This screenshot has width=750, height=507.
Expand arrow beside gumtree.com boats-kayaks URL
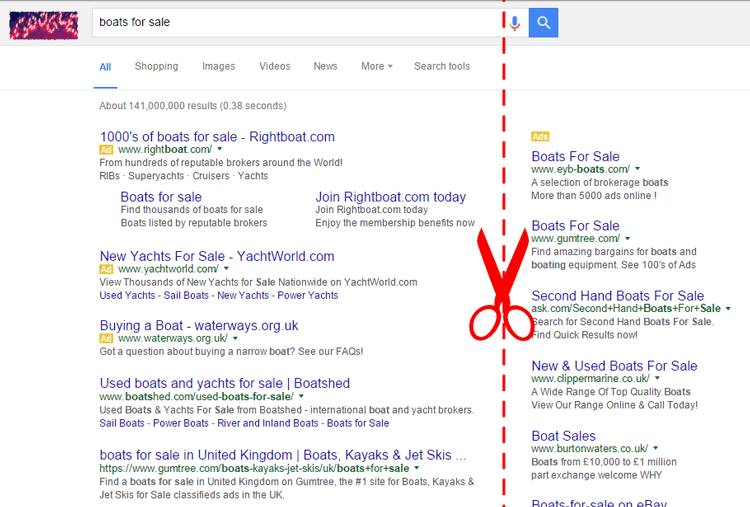417,468
